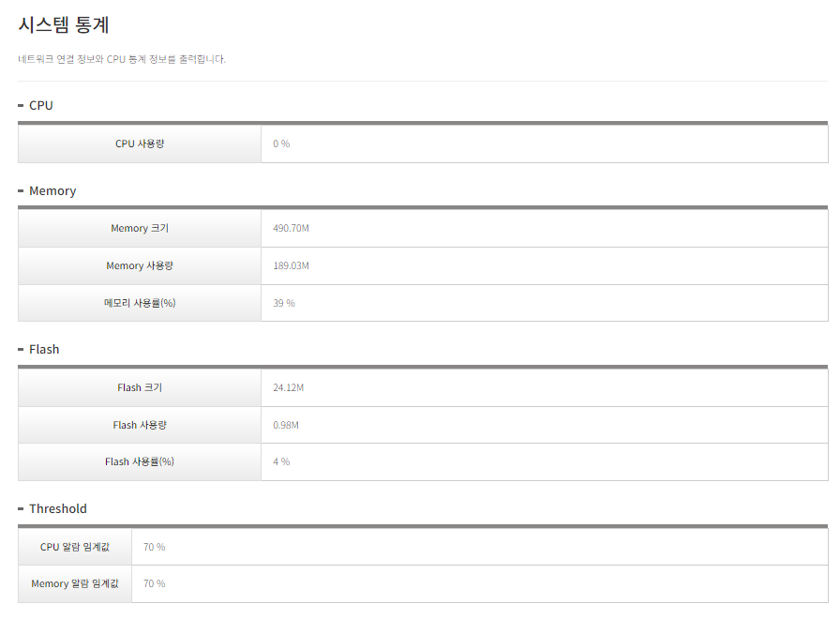The image size is (840, 619).
Task: Click the memory usage rate 39 %
Action: [x=284, y=303]
